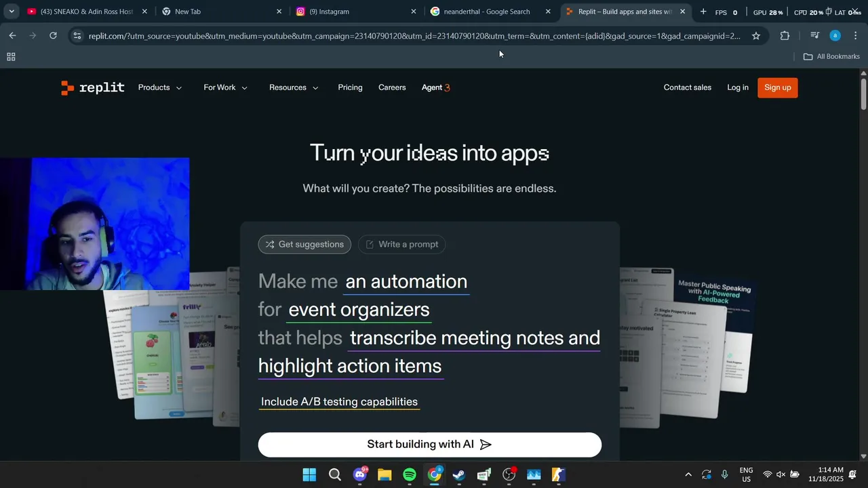The width and height of the screenshot is (868, 488).
Task: Click the pencil icon in Write a prompt
Action: coord(370,245)
